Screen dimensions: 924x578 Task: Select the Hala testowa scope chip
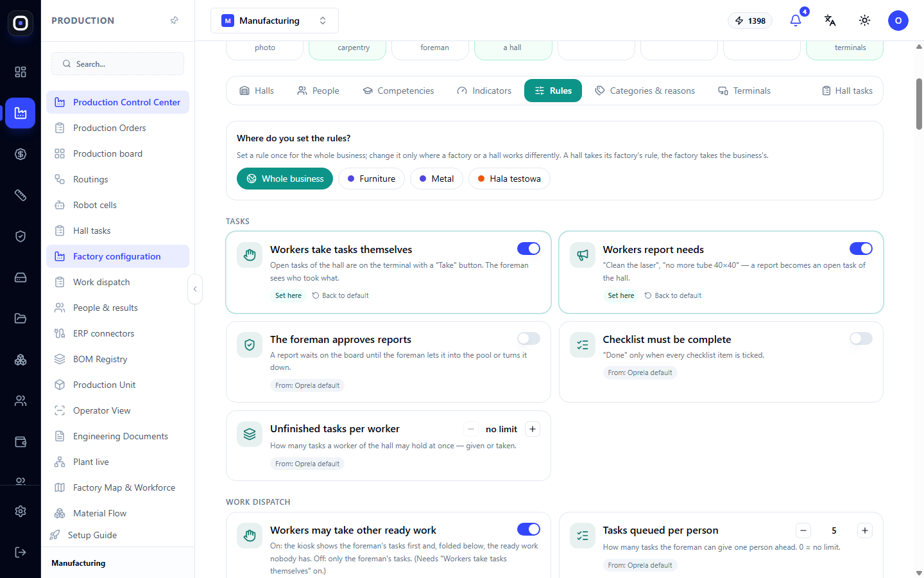pos(509,179)
